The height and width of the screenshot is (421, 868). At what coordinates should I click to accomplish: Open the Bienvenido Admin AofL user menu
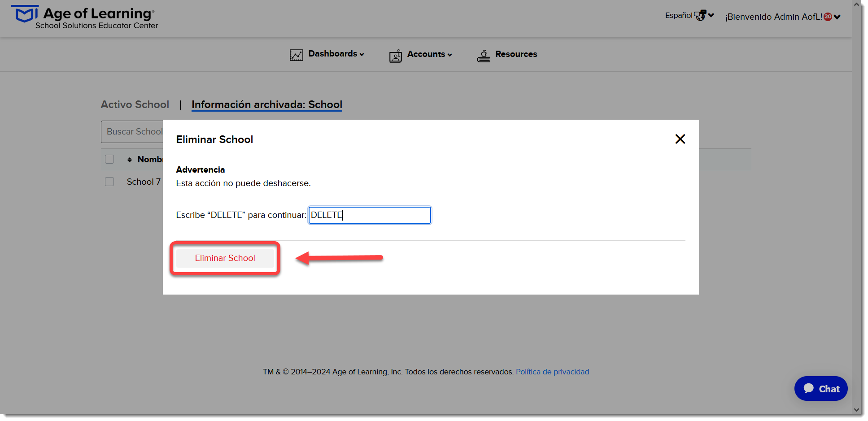click(783, 17)
